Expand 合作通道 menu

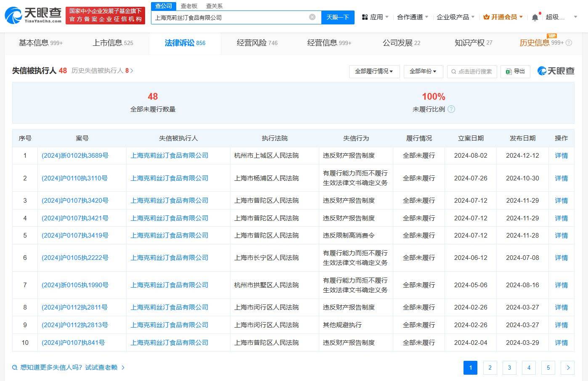point(413,17)
